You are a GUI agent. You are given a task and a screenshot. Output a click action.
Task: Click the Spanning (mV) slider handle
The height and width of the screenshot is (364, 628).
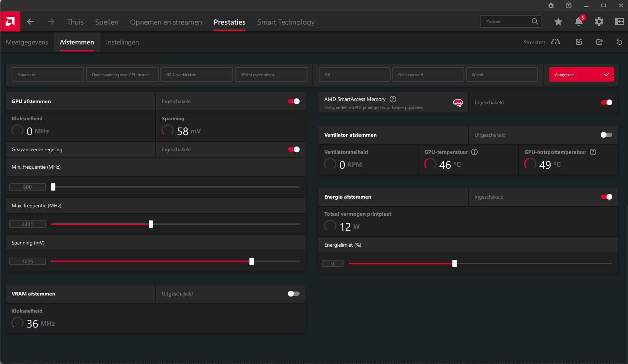tap(251, 261)
